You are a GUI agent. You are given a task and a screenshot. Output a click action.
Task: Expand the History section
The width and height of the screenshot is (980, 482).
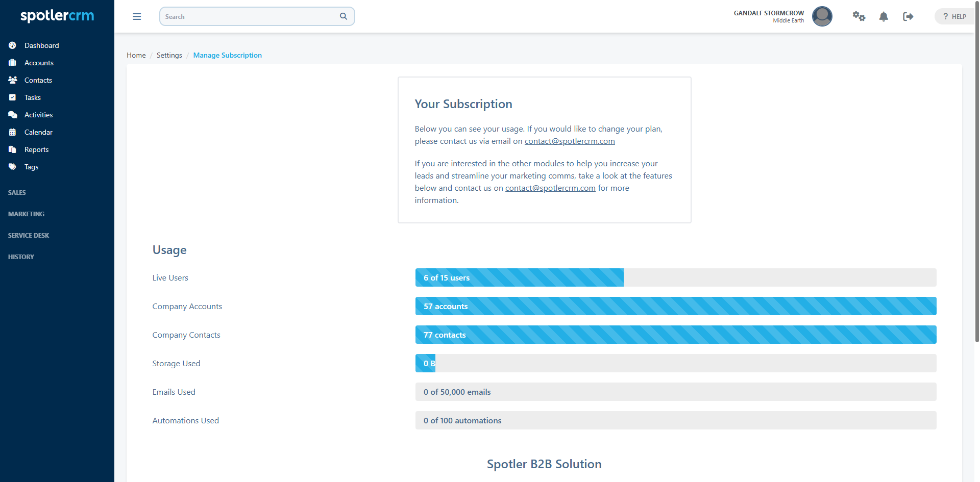point(21,257)
